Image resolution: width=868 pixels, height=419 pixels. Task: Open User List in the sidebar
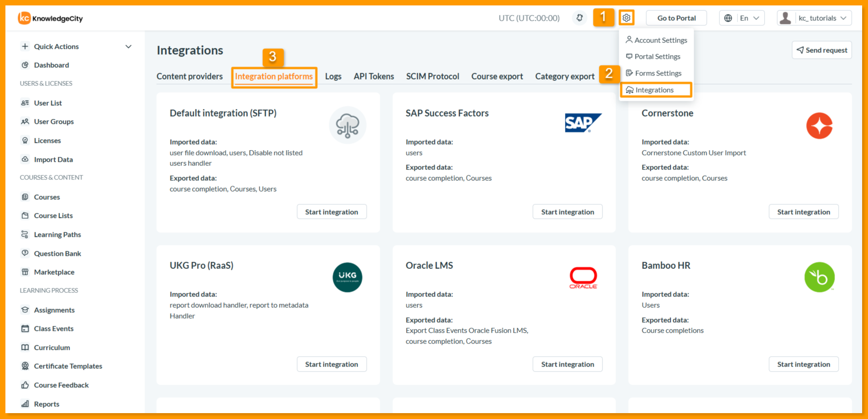[x=48, y=103]
